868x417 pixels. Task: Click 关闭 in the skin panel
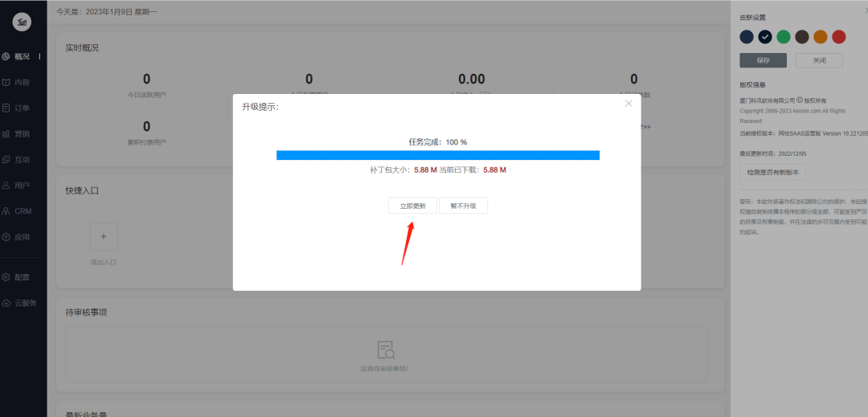(x=819, y=61)
